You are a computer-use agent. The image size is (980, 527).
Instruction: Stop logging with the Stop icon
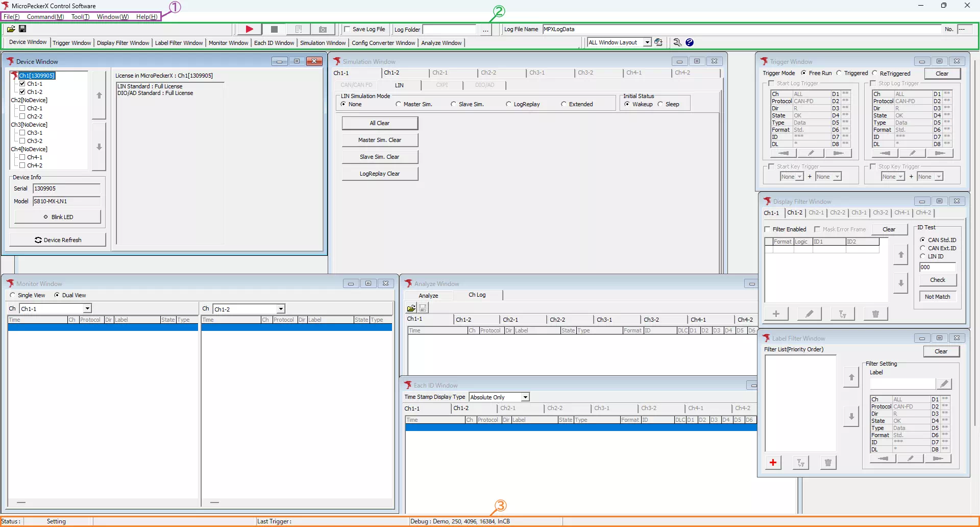click(274, 29)
